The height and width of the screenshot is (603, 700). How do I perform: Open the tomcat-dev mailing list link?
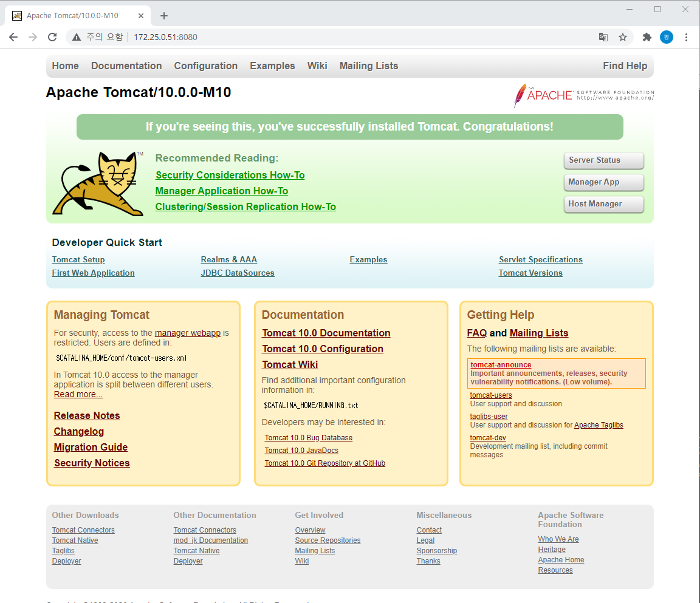487,438
